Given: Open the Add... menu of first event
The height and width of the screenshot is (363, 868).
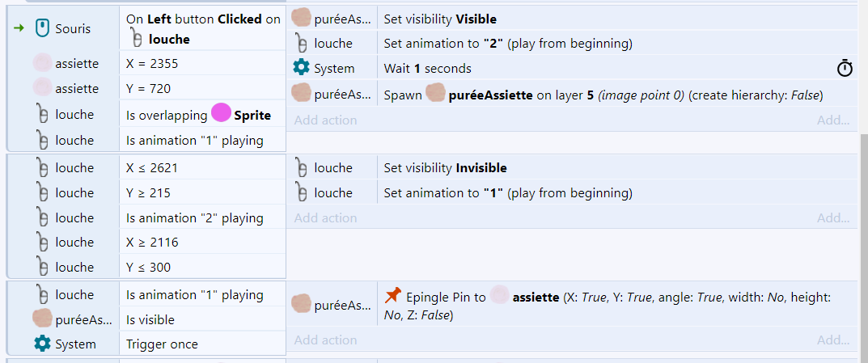Looking at the screenshot, I should tap(833, 120).
